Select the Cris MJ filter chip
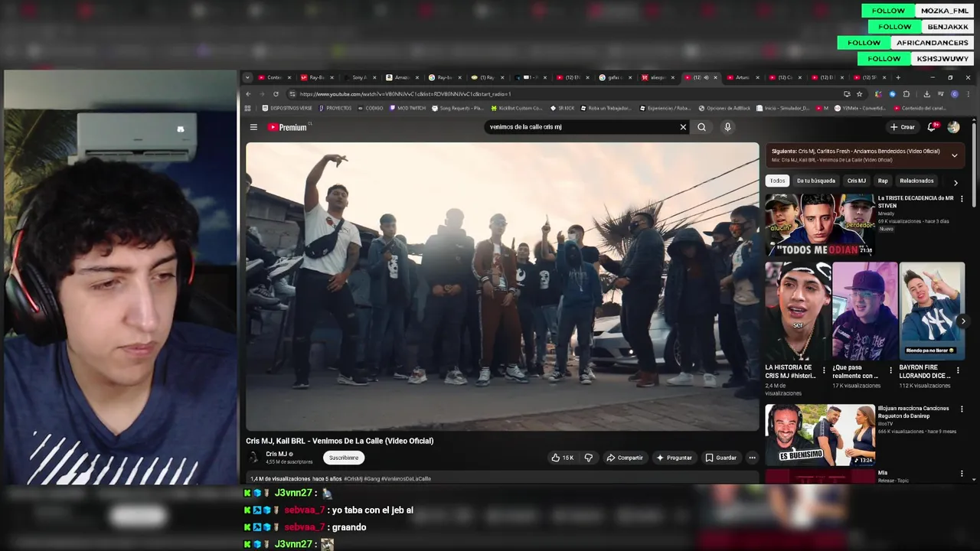 point(856,181)
